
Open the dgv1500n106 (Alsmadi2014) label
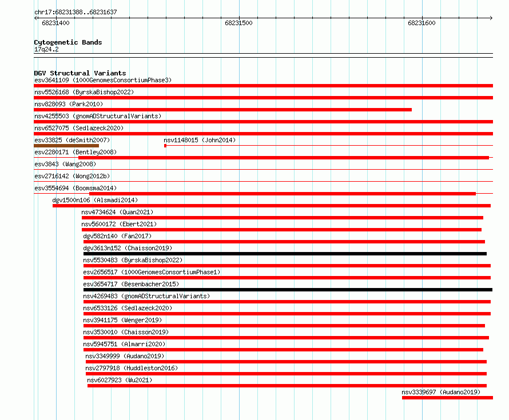(x=95, y=200)
